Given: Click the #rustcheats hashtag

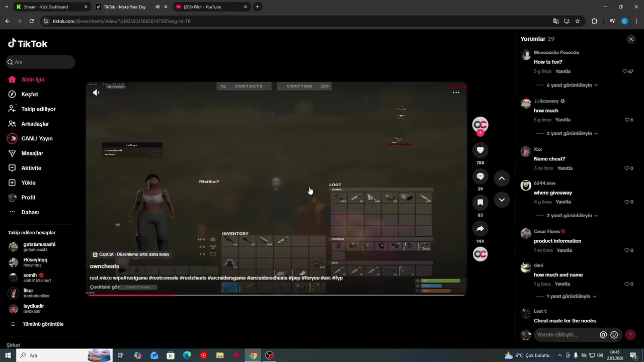Looking at the screenshot, I should tap(193, 278).
